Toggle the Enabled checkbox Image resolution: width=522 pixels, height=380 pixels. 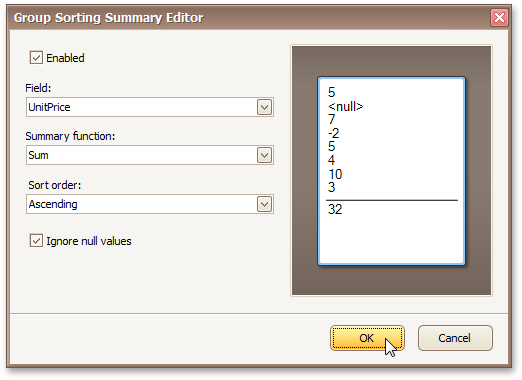pyautogui.click(x=36, y=58)
